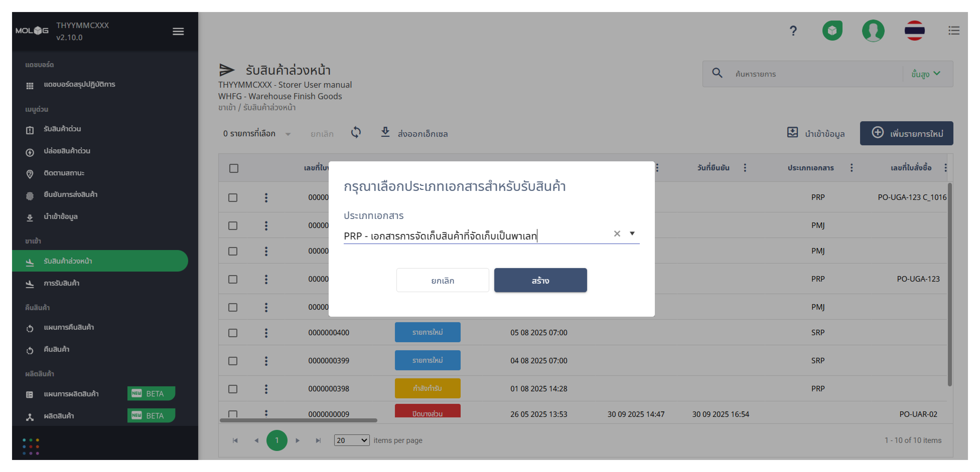980x472 pixels.
Task: Click the refresh icon in the toolbar
Action: tap(356, 133)
